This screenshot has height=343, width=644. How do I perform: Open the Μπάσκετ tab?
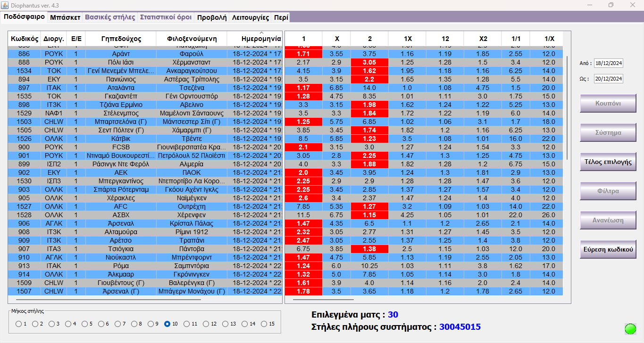[65, 17]
